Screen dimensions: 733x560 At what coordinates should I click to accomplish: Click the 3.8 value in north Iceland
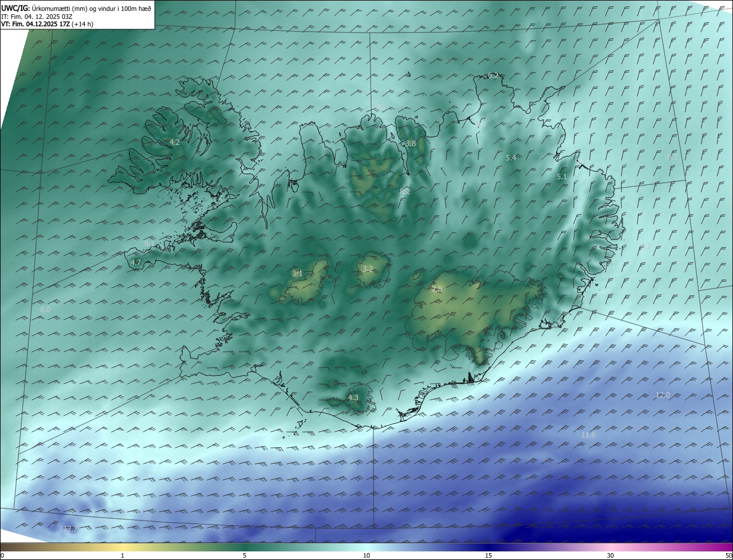[x=411, y=143]
